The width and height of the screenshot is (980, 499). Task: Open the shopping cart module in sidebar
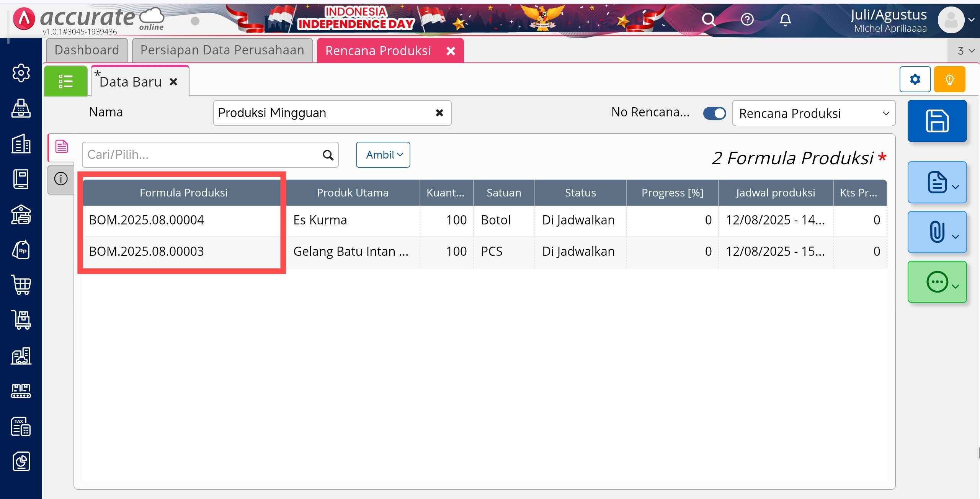pyautogui.click(x=21, y=285)
